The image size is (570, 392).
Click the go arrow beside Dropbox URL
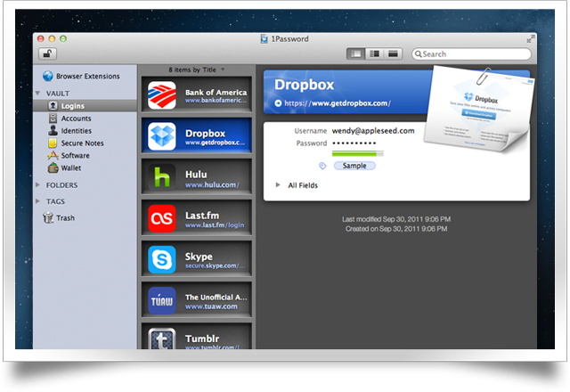[278, 103]
